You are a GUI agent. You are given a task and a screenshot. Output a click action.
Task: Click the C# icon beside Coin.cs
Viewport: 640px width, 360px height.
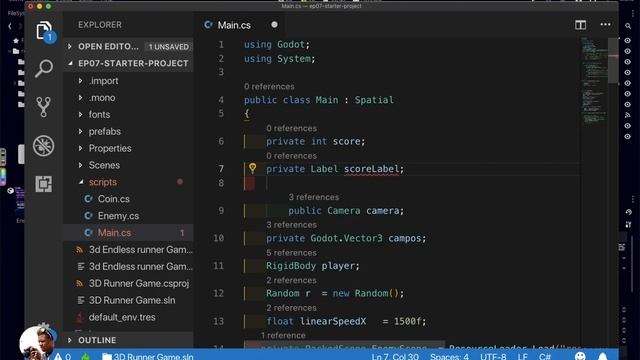pyautogui.click(x=88, y=199)
